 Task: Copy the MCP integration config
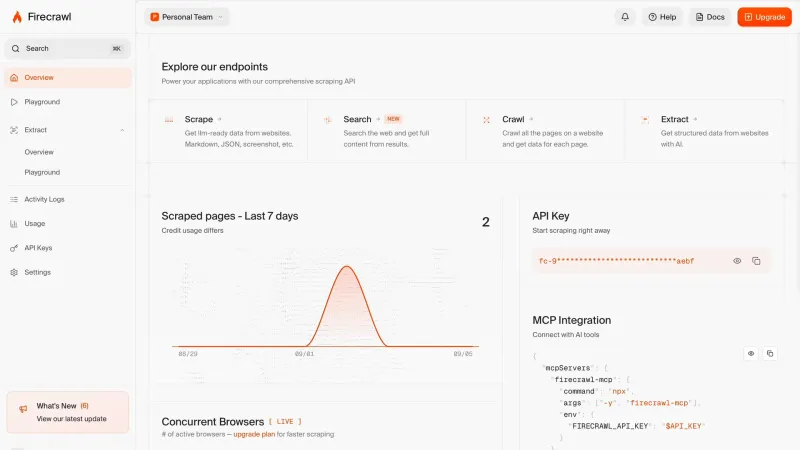770,353
